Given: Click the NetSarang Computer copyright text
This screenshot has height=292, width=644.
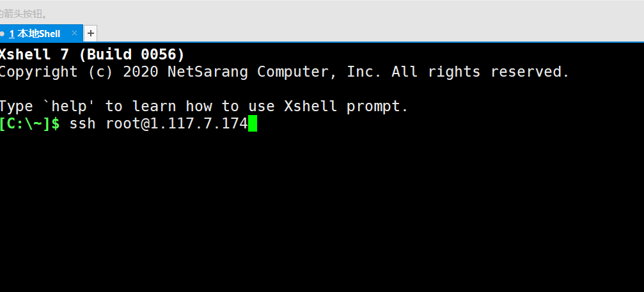Looking at the screenshot, I should pyautogui.click(x=252, y=72).
